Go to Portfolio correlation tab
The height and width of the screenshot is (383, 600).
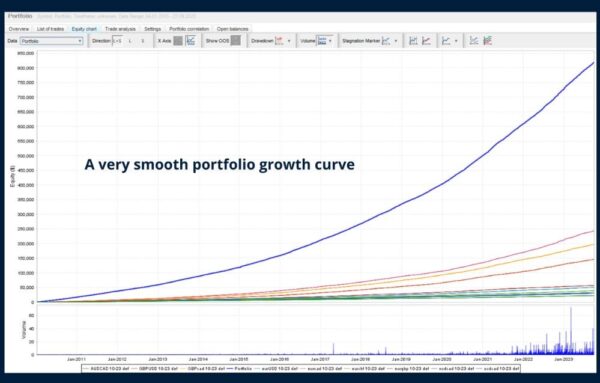(x=189, y=29)
